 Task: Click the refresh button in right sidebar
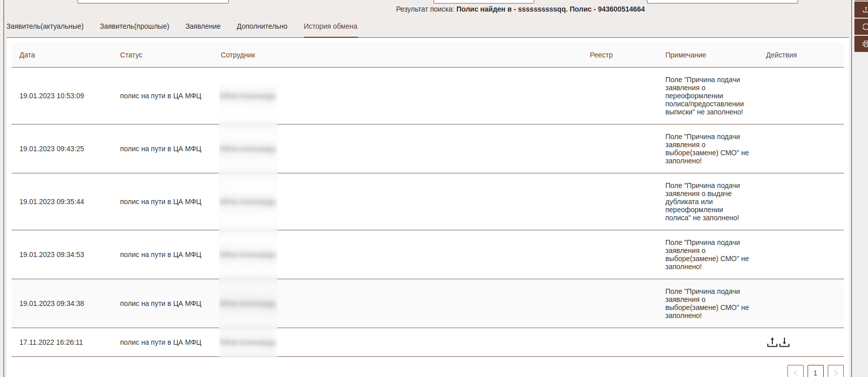(862, 27)
